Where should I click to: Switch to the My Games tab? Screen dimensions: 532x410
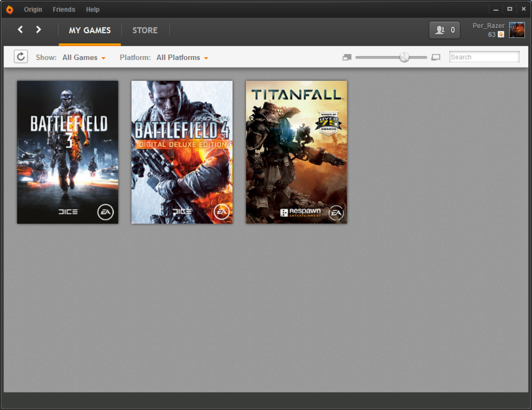(90, 30)
